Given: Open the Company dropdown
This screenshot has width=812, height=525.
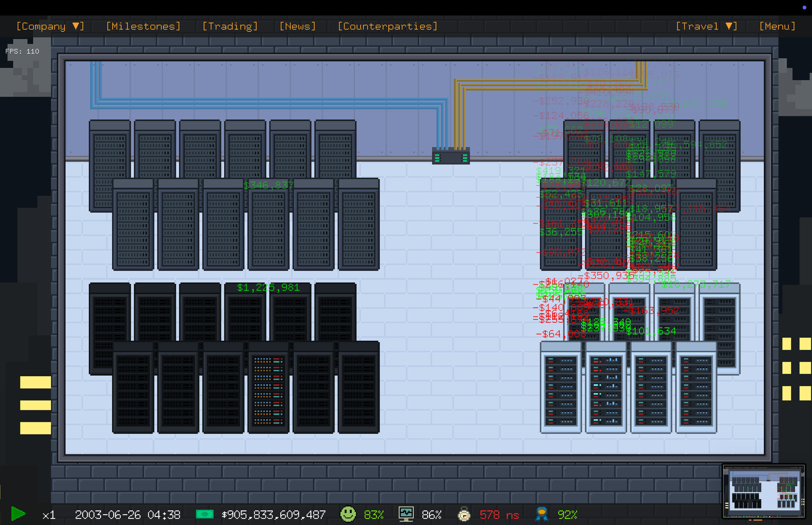Looking at the screenshot, I should click(x=50, y=26).
